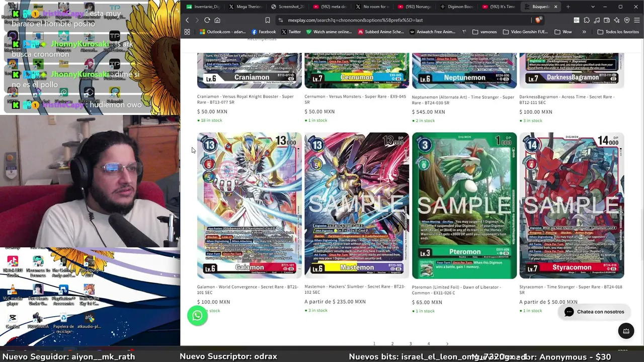This screenshot has height=362, width=644.
Task: Open the apps grid in bookmarks bar
Action: tap(187, 32)
